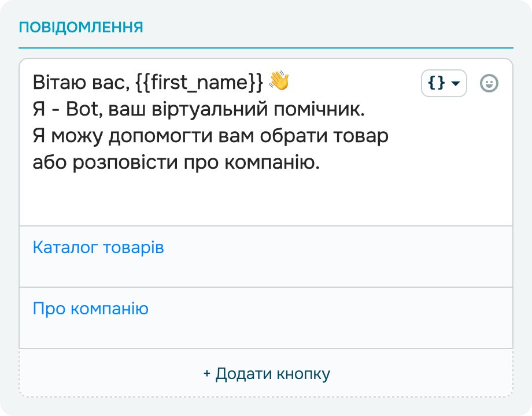Click the waving hand emoji in message
Screen dimensions: 532x416
click(279, 82)
